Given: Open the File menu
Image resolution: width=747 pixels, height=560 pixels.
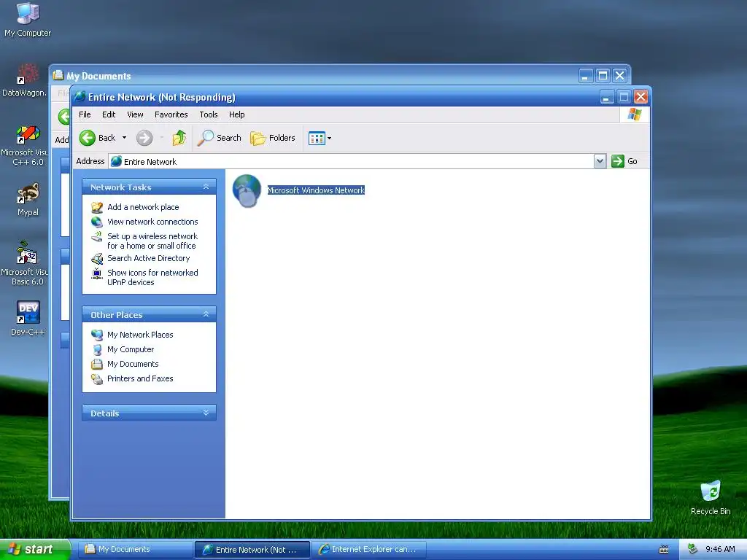Looking at the screenshot, I should pyautogui.click(x=85, y=114).
